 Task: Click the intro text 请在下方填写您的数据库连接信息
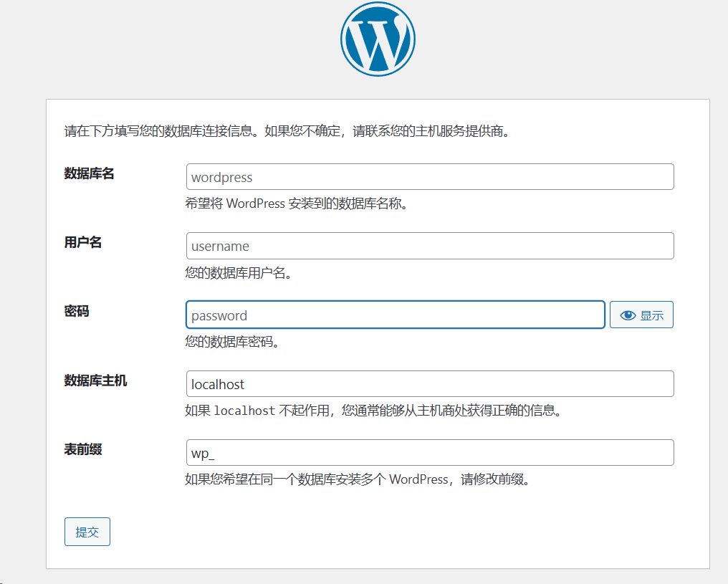pyautogui.click(x=161, y=131)
